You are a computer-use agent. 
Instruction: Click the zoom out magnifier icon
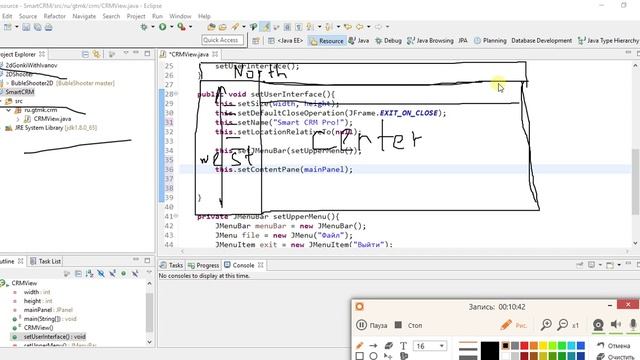[x=562, y=325]
